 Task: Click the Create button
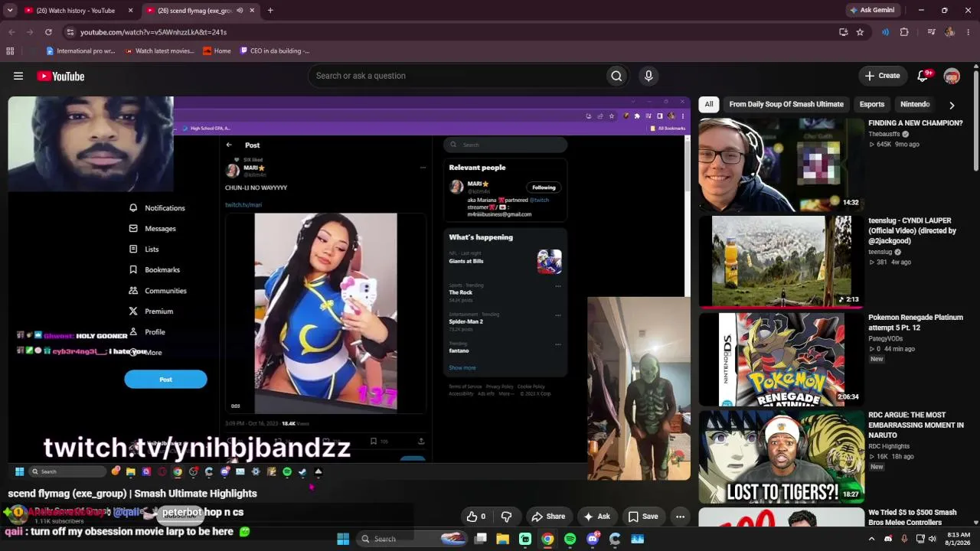click(882, 76)
